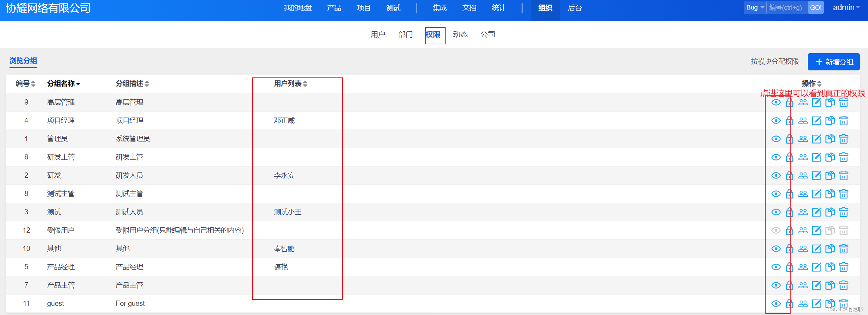Manage members of 受限用户 group
The width and height of the screenshot is (868, 315).
pos(803,231)
